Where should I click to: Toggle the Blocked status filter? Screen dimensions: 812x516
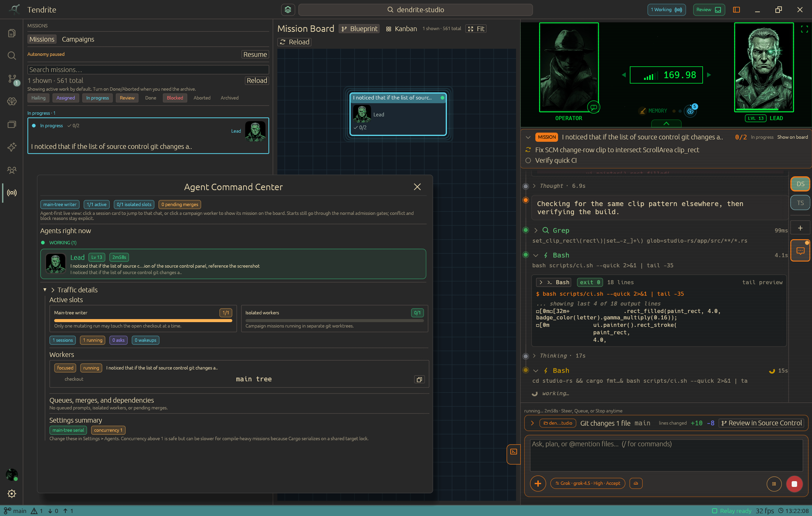[175, 98]
